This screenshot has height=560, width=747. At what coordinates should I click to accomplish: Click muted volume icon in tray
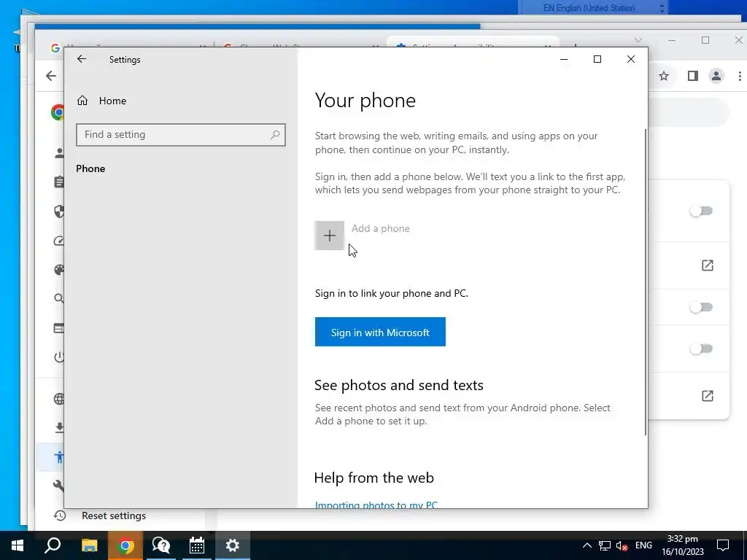[622, 545]
